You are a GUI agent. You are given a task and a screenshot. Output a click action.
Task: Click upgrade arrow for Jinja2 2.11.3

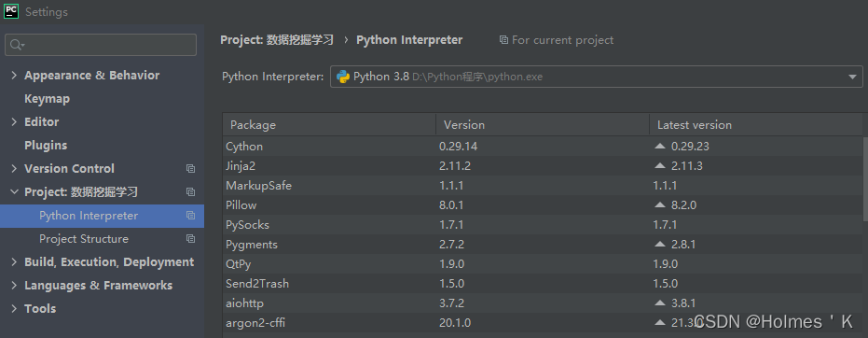coord(659,165)
